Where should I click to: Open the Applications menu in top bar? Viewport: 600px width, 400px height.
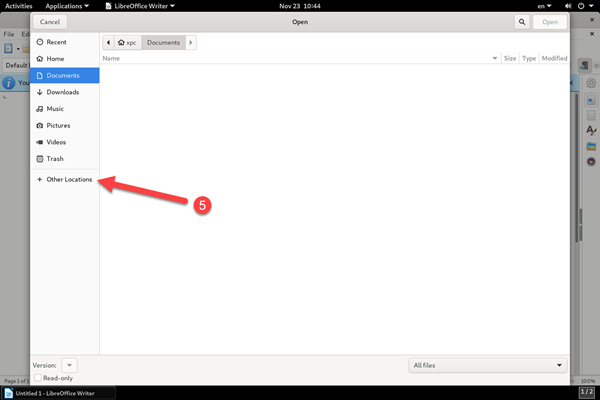67,6
